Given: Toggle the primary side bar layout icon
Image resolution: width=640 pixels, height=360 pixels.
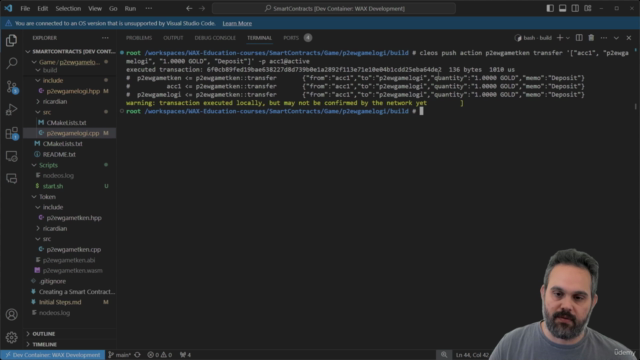Looking at the screenshot, I should click(x=550, y=8).
